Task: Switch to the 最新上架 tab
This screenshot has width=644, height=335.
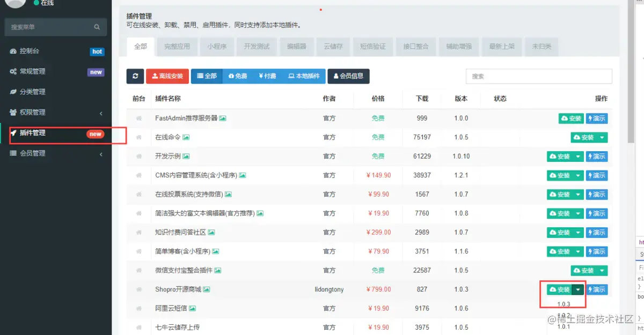Action: pyautogui.click(x=502, y=47)
